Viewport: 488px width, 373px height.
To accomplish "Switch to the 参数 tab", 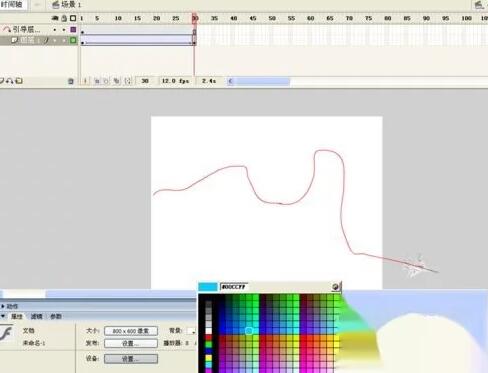I will [56, 316].
